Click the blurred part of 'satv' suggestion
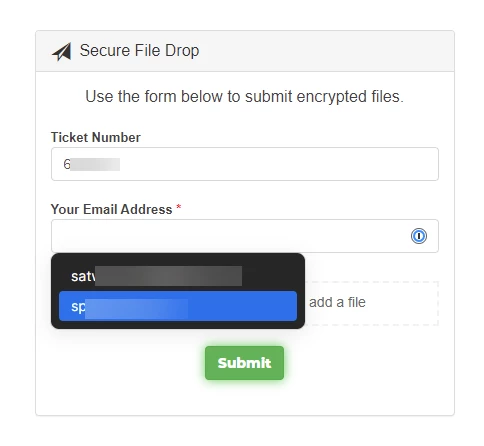This screenshot has width=484, height=446. pyautogui.click(x=168, y=276)
